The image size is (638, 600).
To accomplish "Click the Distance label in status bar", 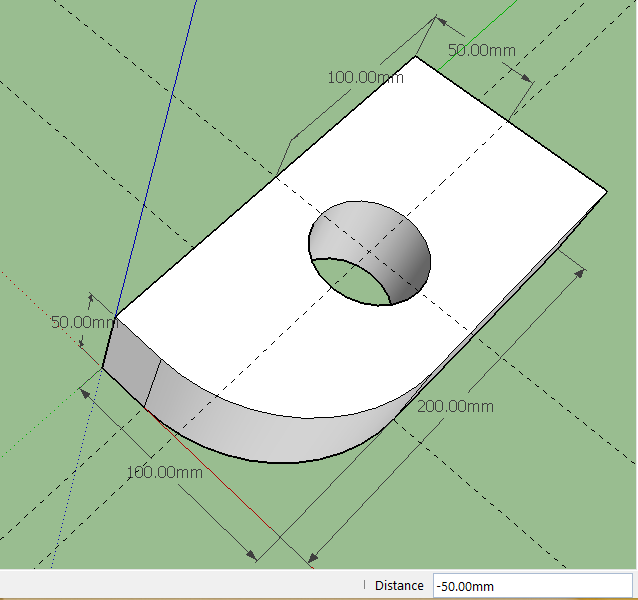I will (x=399, y=586).
